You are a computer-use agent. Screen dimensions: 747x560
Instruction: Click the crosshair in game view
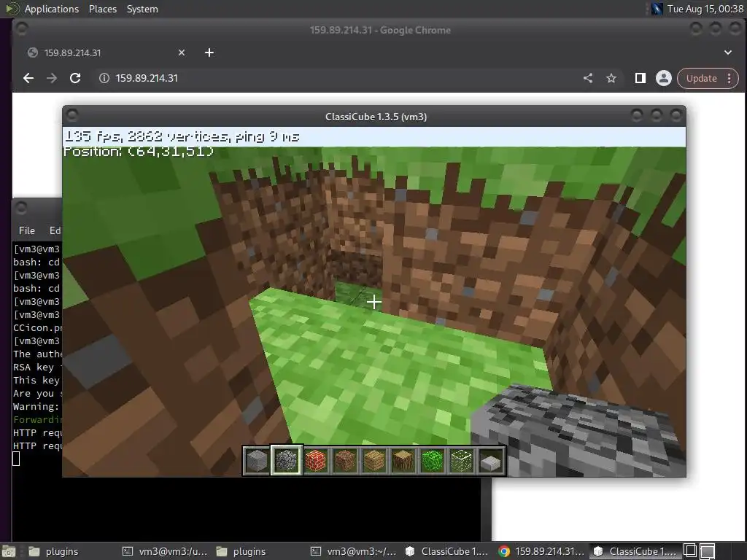[x=374, y=301]
